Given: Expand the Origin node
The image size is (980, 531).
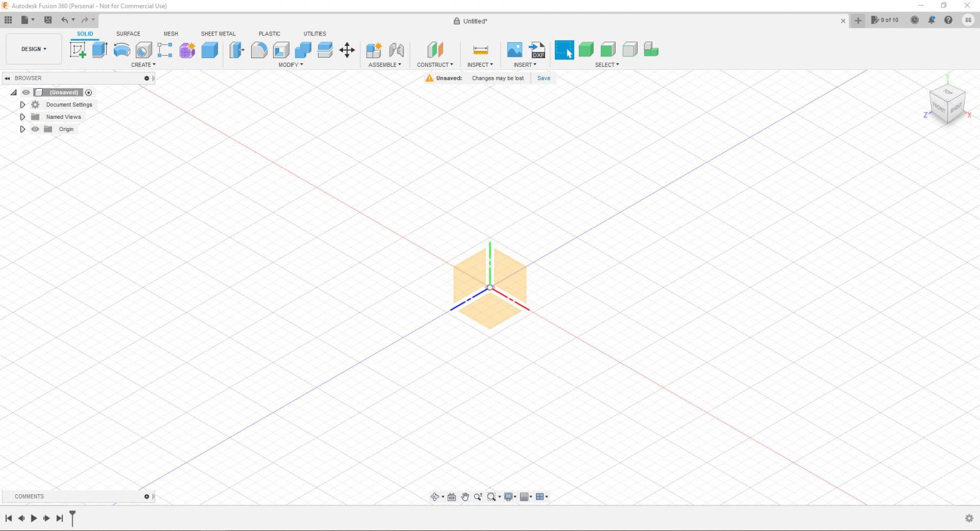Looking at the screenshot, I should (23, 129).
